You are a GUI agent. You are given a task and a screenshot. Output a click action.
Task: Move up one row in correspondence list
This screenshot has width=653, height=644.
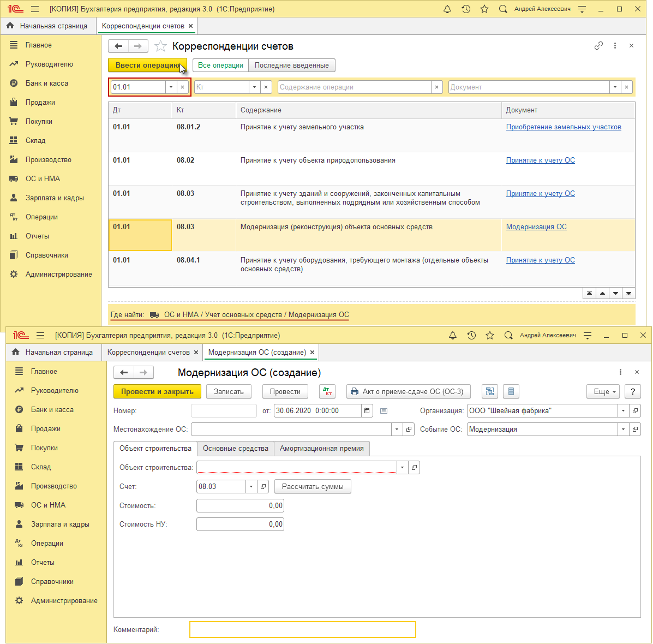603,293
